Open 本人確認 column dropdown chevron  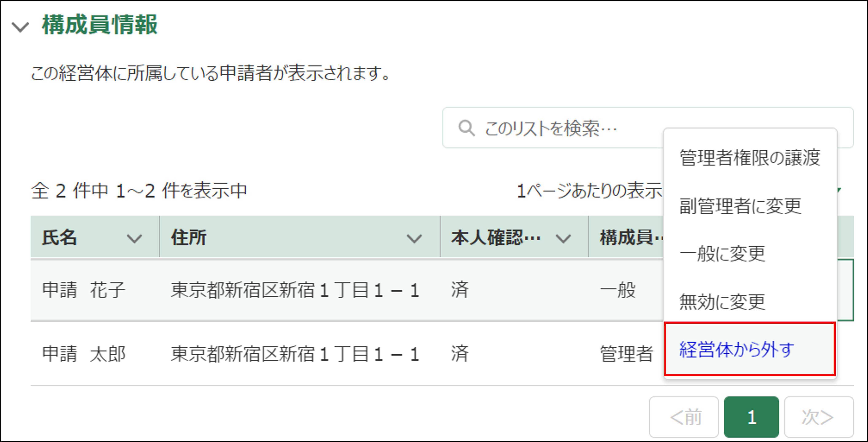563,239
